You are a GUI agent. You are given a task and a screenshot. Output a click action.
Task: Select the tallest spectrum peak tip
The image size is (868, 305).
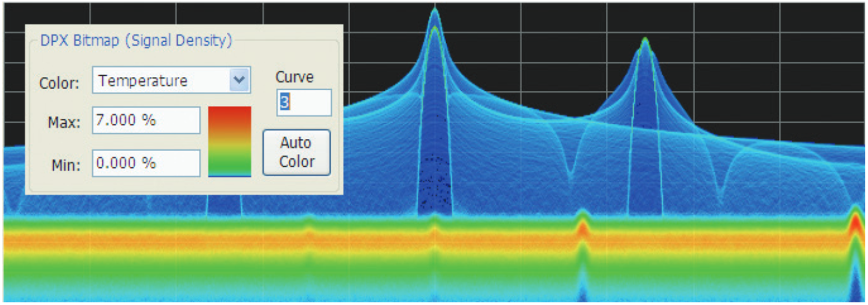click(x=434, y=10)
